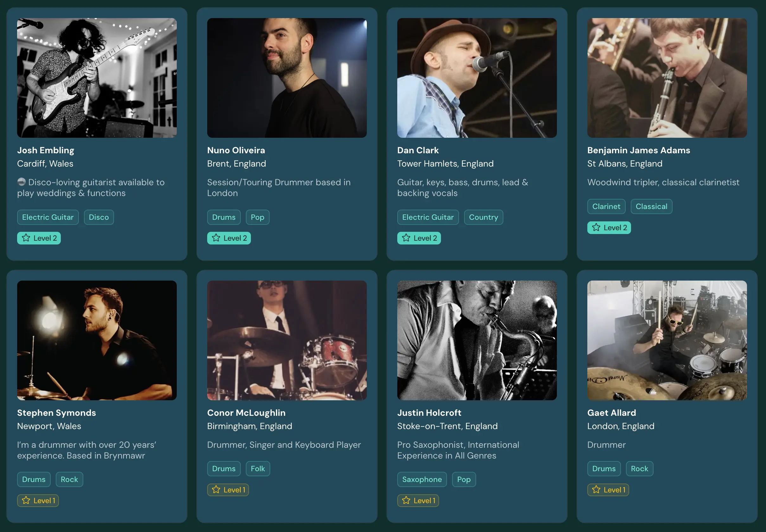766x532 pixels.
Task: Choose the Clarinet instrument tag
Action: point(606,207)
